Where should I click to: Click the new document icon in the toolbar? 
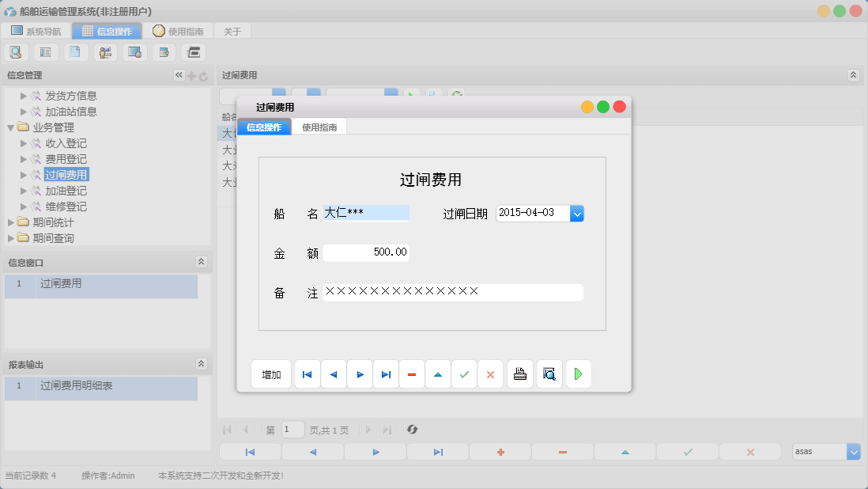(x=75, y=51)
